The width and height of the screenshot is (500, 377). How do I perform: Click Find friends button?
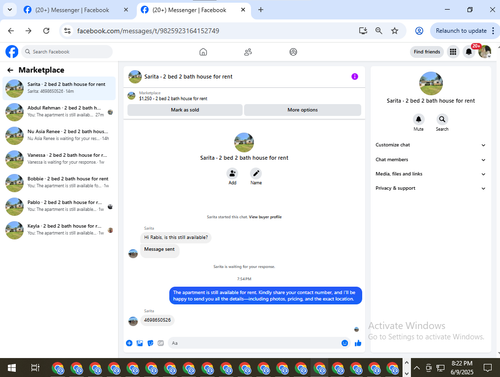click(427, 52)
